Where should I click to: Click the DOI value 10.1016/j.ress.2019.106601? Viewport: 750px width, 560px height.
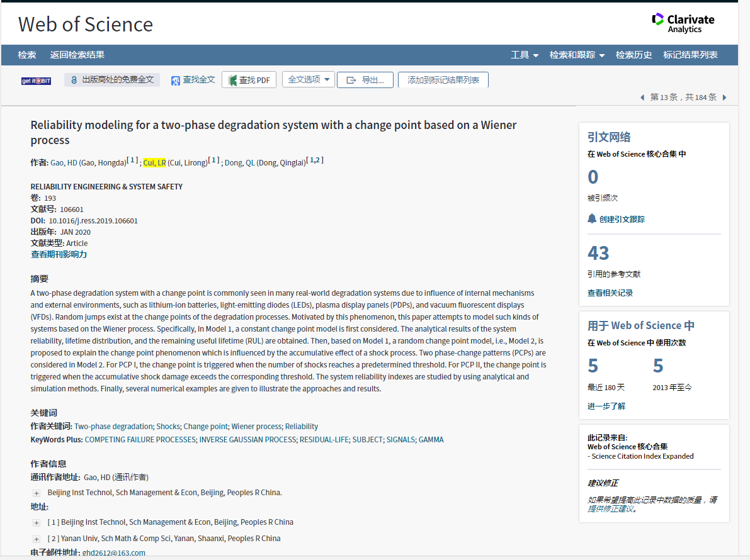click(93, 221)
